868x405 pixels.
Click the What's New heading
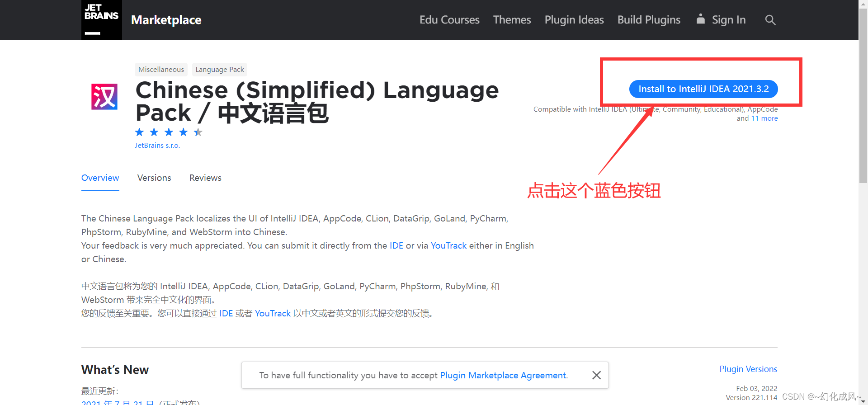tap(115, 370)
